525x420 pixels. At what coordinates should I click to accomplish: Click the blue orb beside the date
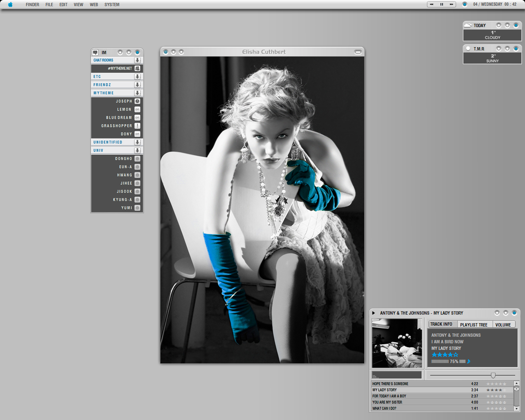[465, 5]
